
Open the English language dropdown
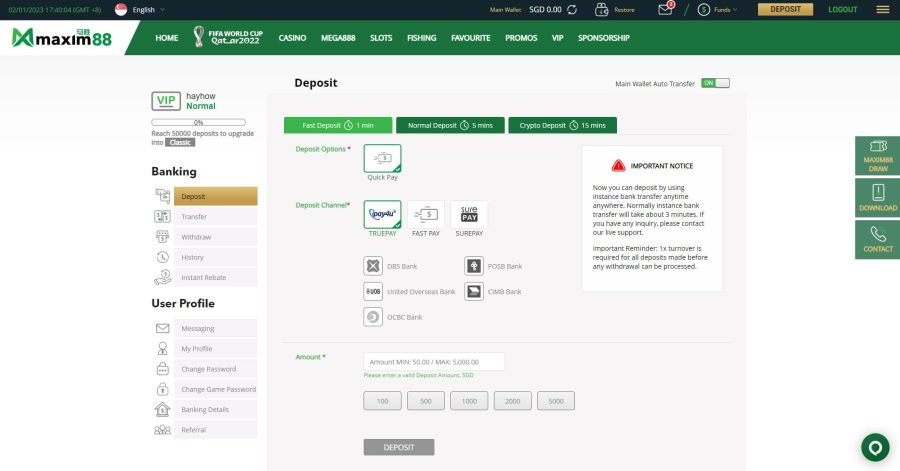(x=148, y=10)
